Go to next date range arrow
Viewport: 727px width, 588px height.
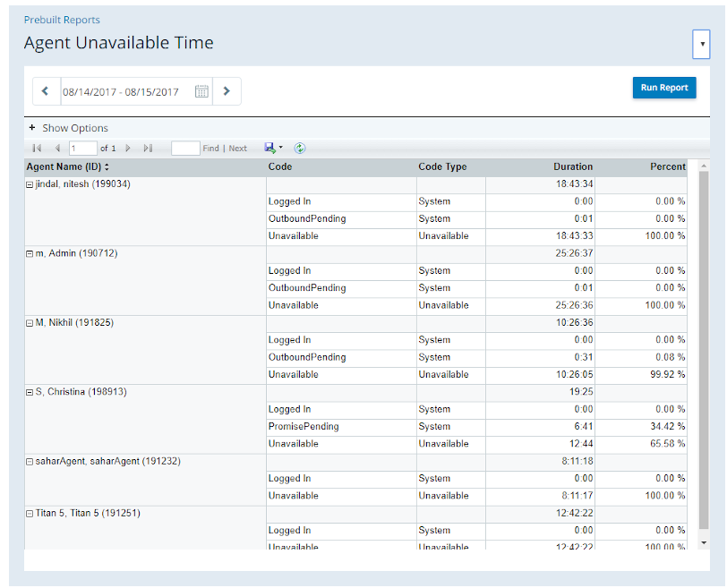point(227,91)
